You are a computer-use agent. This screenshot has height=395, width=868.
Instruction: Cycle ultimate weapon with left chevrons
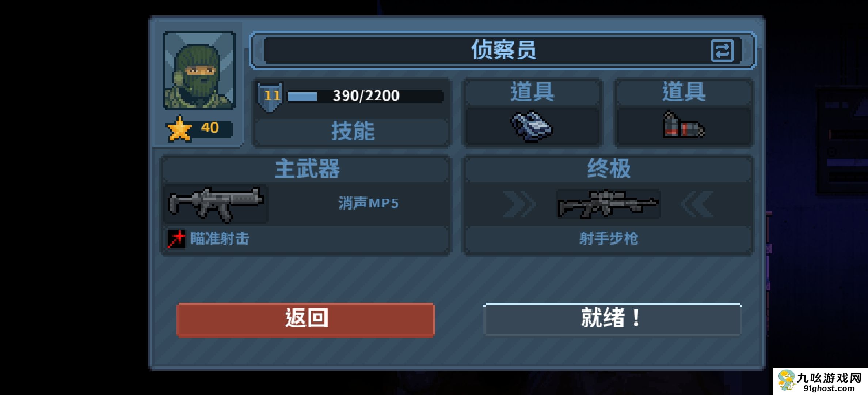click(x=697, y=204)
